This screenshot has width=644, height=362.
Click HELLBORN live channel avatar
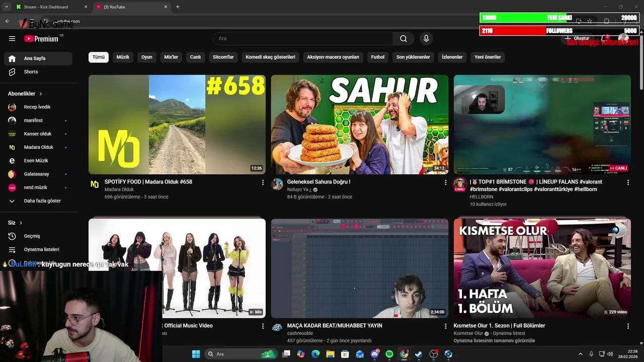[460, 185]
